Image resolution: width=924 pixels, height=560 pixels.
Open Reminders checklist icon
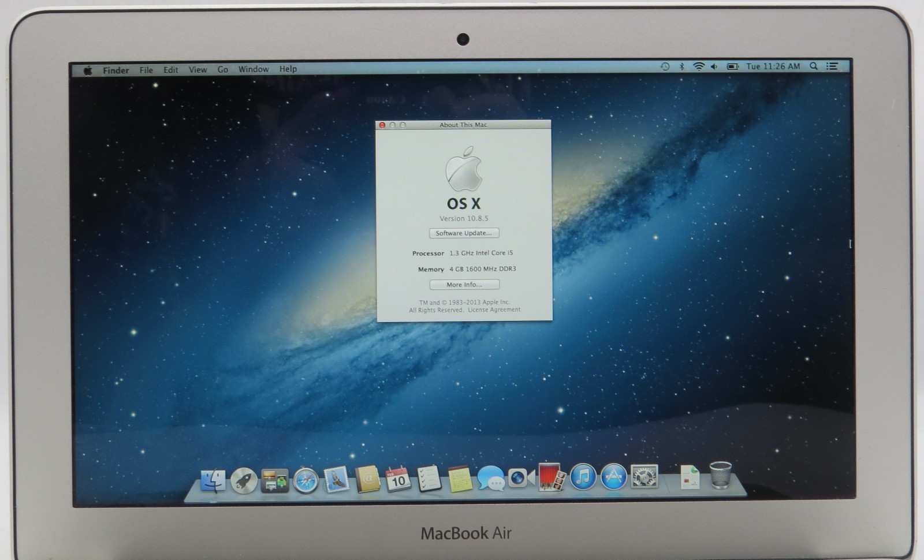(429, 479)
